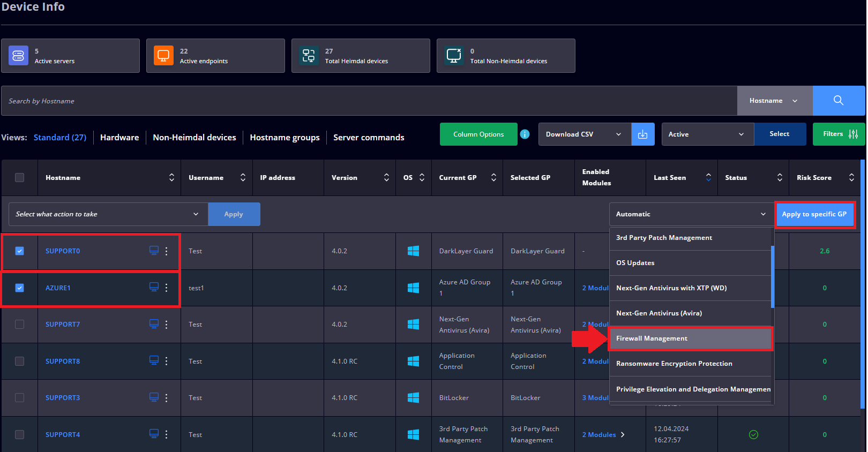Open the 'Select what action to take' dropdown
Viewport: 868px width, 452px height.
click(x=108, y=214)
